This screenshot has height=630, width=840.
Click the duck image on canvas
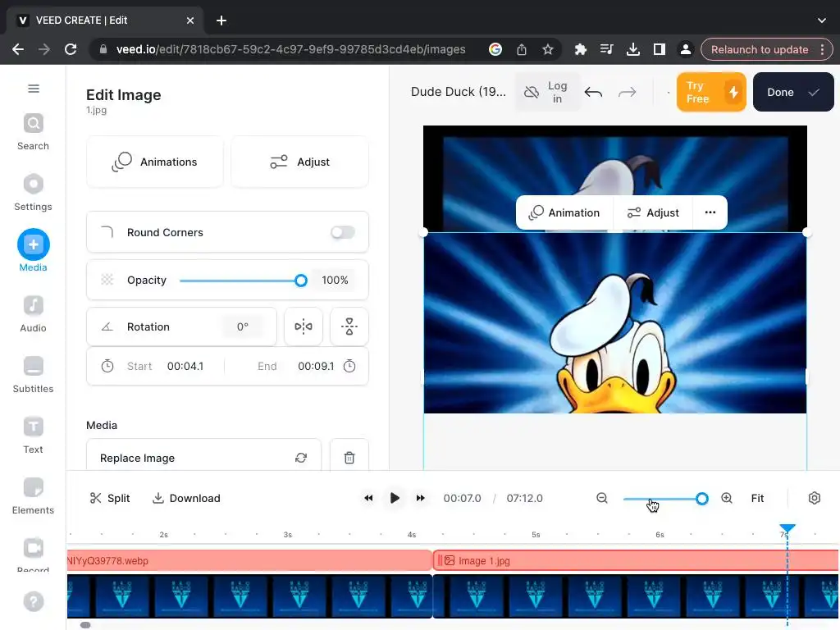point(614,323)
